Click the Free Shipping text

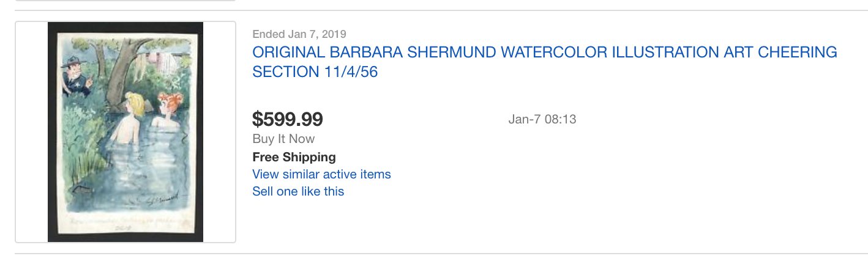coord(294,157)
